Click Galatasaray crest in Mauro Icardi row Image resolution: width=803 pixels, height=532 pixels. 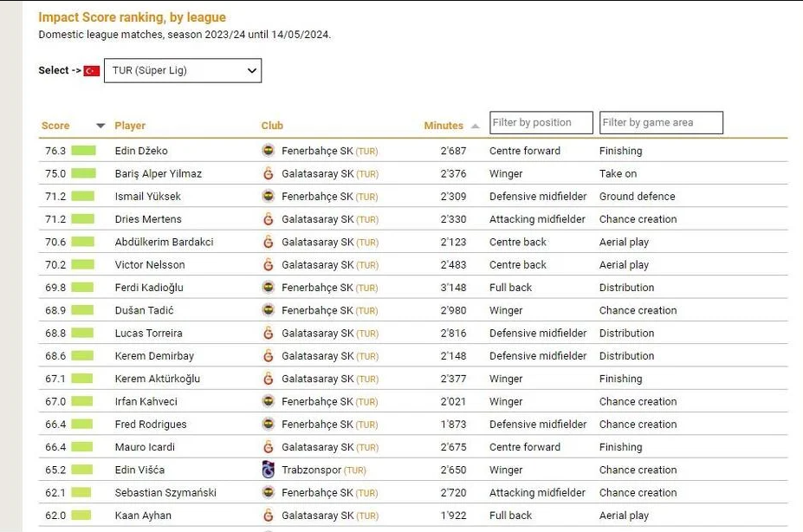(x=268, y=447)
